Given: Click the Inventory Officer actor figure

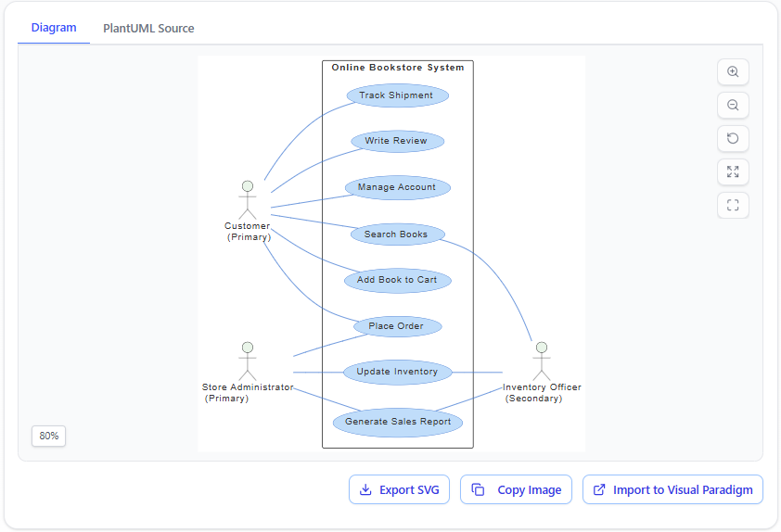Looking at the screenshot, I should click(x=541, y=361).
